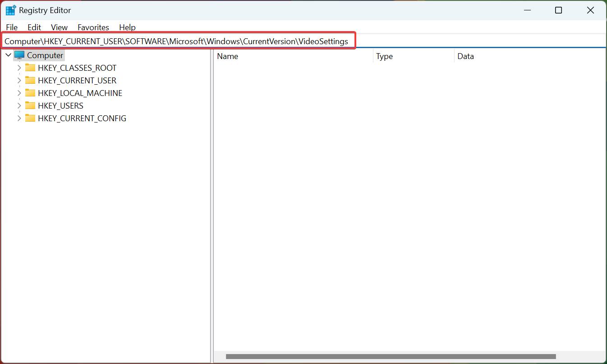This screenshot has height=364, width=607.
Task: Expand the HKEY_LOCAL_MACHINE node
Action: tap(19, 93)
